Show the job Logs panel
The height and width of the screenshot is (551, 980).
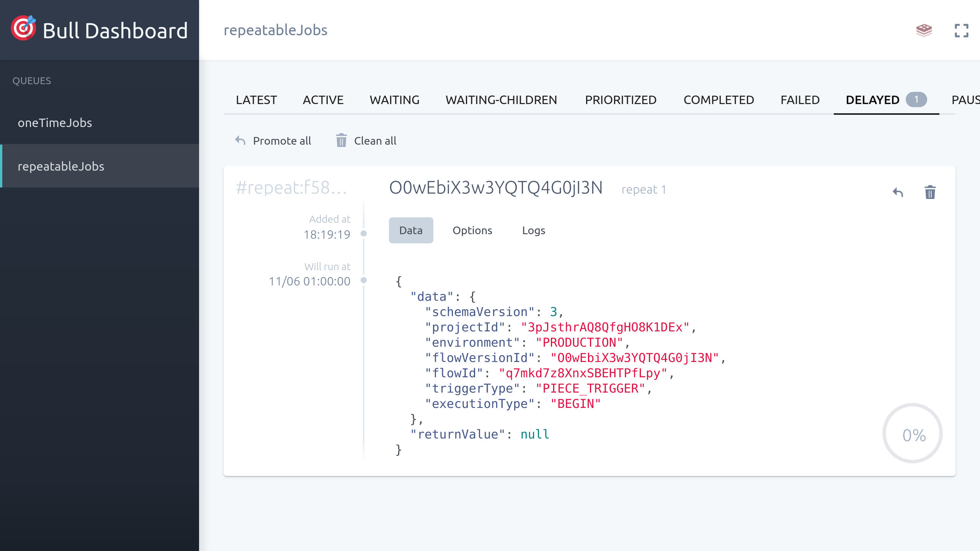[x=533, y=230]
